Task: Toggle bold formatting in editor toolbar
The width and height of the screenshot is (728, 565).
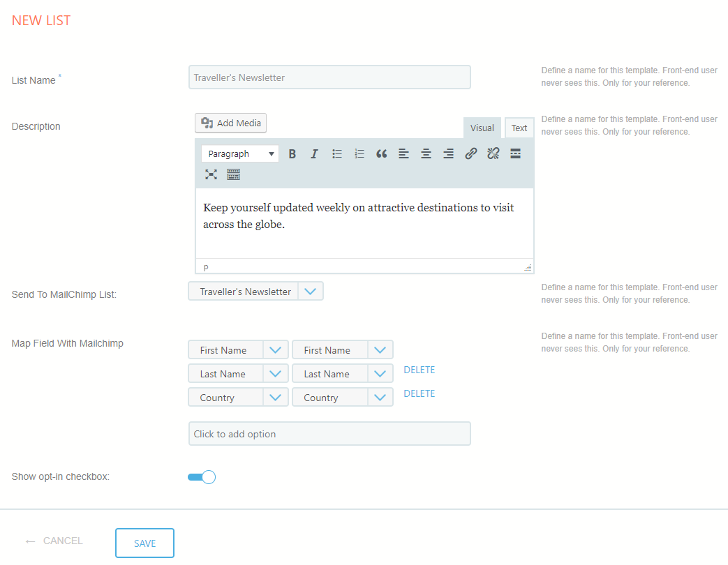Action: click(x=292, y=154)
